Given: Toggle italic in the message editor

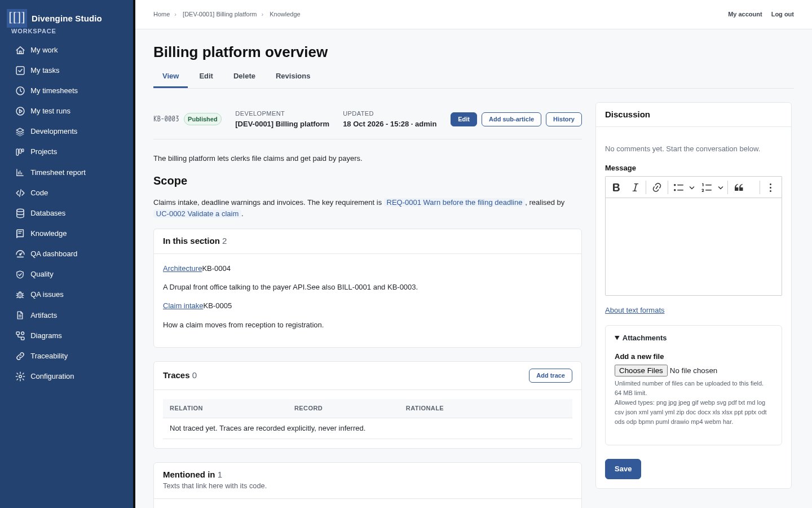Looking at the screenshot, I should tap(635, 187).
